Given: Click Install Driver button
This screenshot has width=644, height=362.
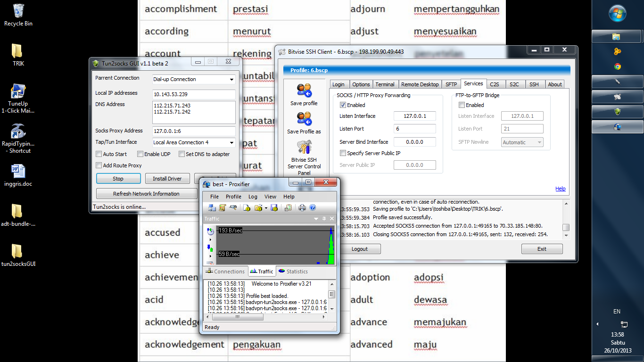Looking at the screenshot, I should [x=167, y=179].
